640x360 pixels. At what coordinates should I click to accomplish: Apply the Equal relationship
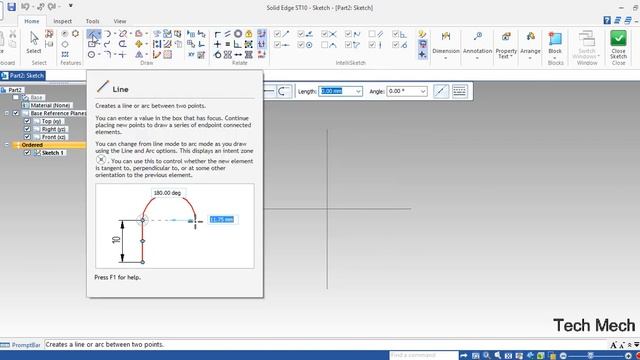[228, 44]
